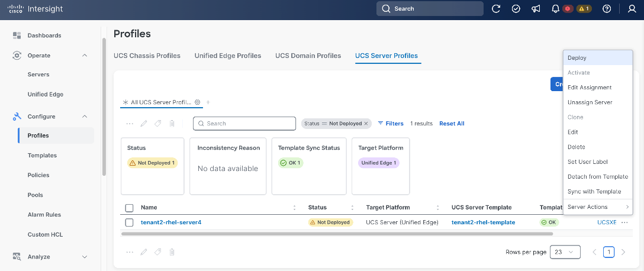The height and width of the screenshot is (271, 644).
Task: Open the announcements megaphone icon
Action: 536,9
